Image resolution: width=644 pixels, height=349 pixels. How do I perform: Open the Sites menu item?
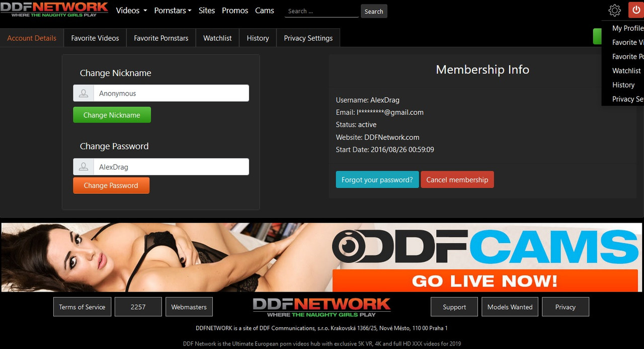[x=207, y=11]
